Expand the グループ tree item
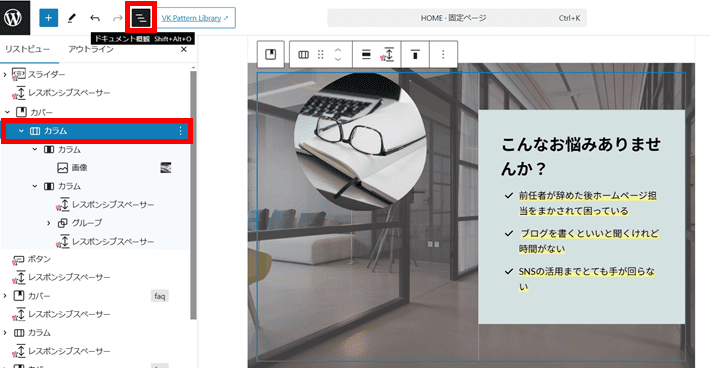This screenshot has width=710, height=368. tap(49, 223)
